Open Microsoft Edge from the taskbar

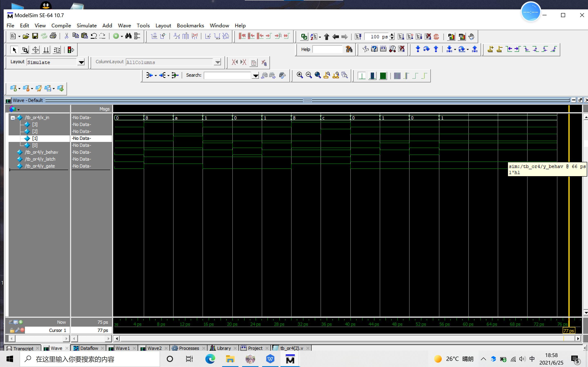point(210,359)
